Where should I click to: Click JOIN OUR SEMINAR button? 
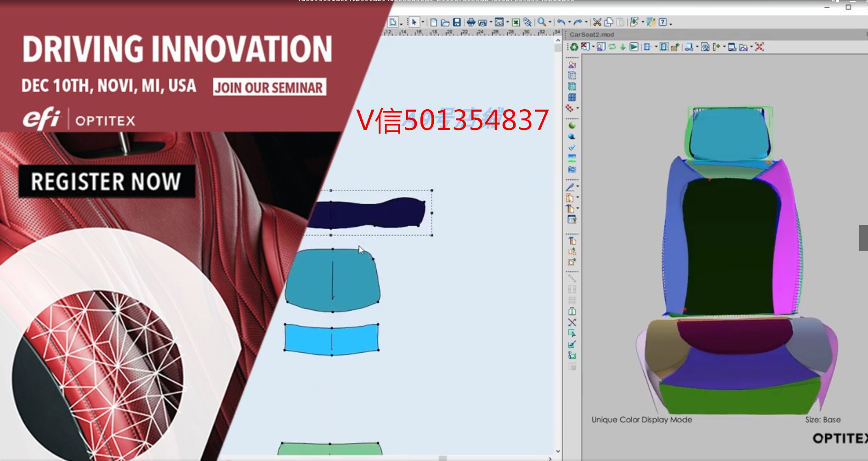coord(269,87)
